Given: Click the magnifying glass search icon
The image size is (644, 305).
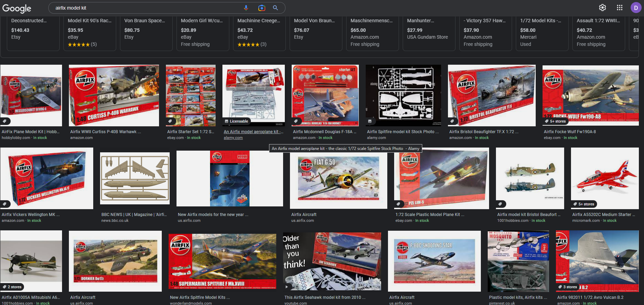Looking at the screenshot, I should 275,8.
